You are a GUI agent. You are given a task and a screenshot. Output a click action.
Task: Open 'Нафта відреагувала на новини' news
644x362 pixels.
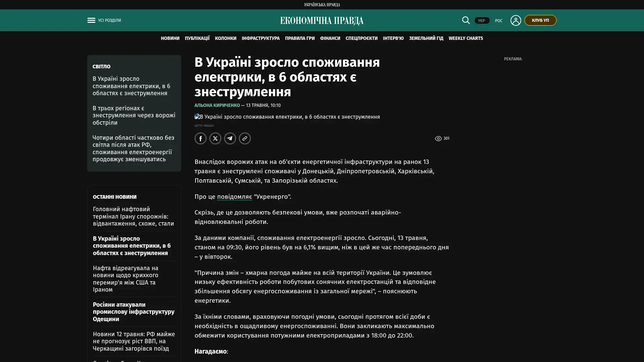(126, 279)
